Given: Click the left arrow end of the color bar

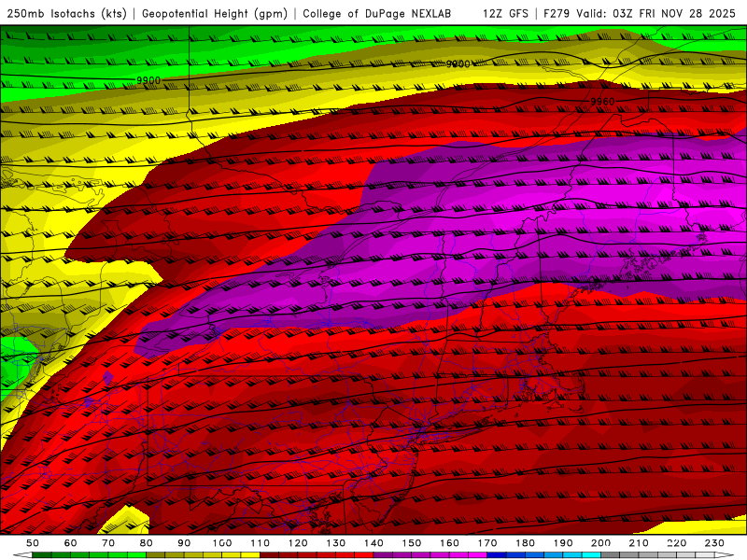Looking at the screenshot, I should coord(22,555).
